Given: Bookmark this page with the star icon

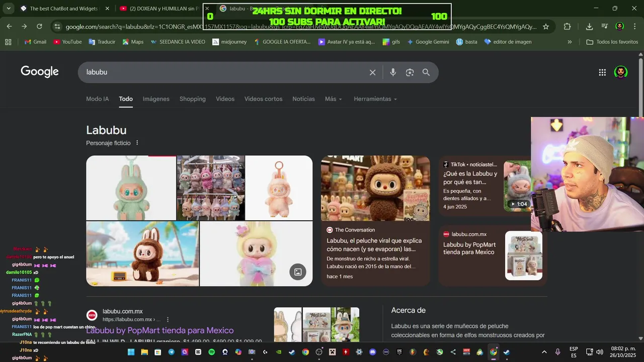Looking at the screenshot, I should (x=546, y=27).
